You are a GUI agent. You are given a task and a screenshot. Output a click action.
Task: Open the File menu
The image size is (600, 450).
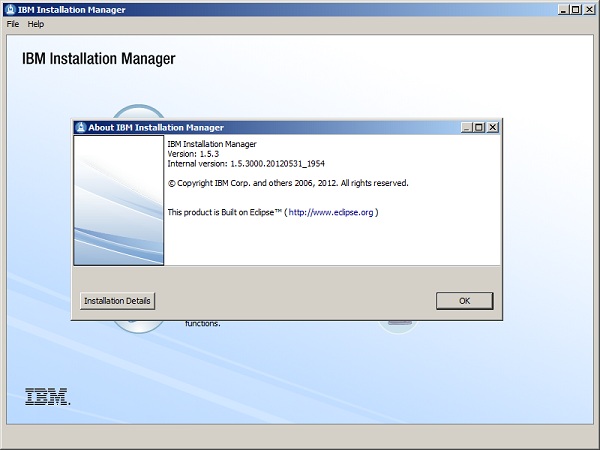[13, 24]
